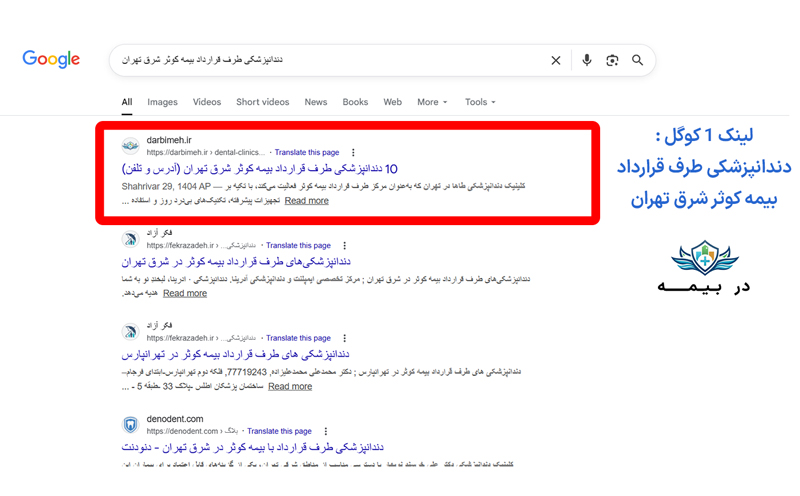The height and width of the screenshot is (496, 800).
Task: Click Read more on snippet containing 77719243
Action: (290, 386)
